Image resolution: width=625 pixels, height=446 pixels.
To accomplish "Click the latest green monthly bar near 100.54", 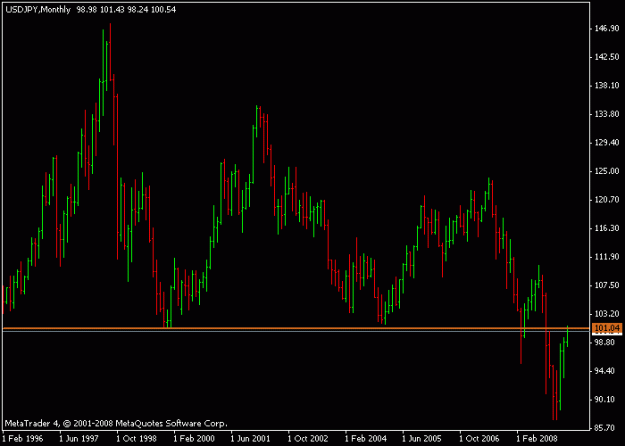I will (567, 336).
